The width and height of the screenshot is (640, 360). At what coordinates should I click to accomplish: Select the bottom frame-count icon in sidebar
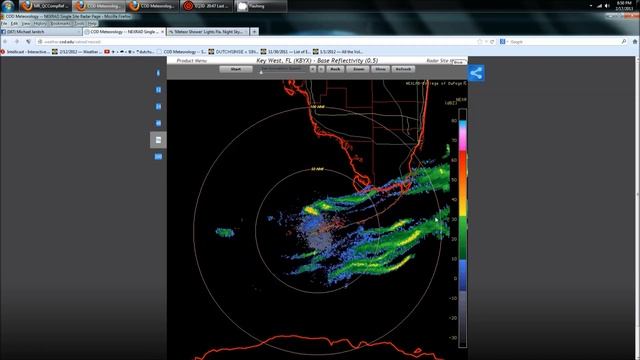coord(158,157)
